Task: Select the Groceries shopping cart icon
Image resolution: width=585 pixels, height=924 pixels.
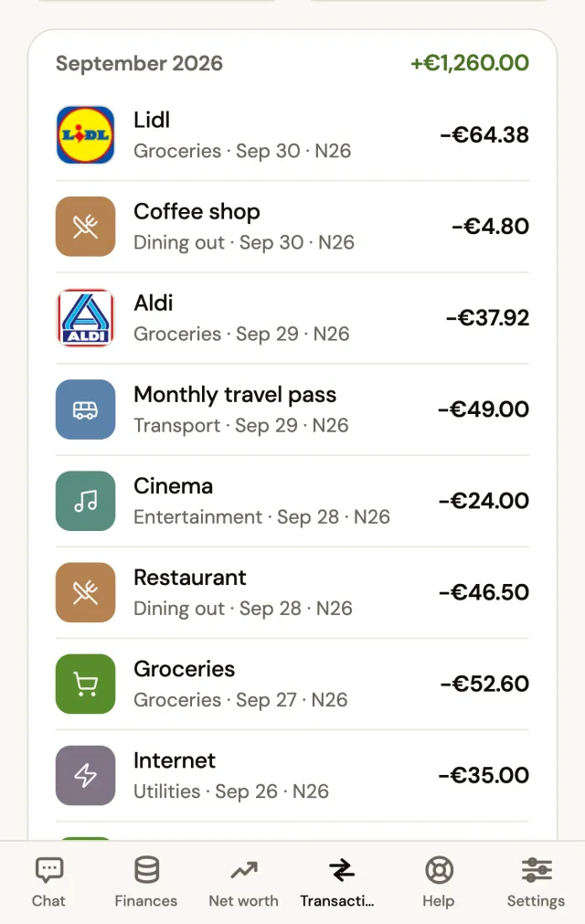Action: (x=85, y=684)
